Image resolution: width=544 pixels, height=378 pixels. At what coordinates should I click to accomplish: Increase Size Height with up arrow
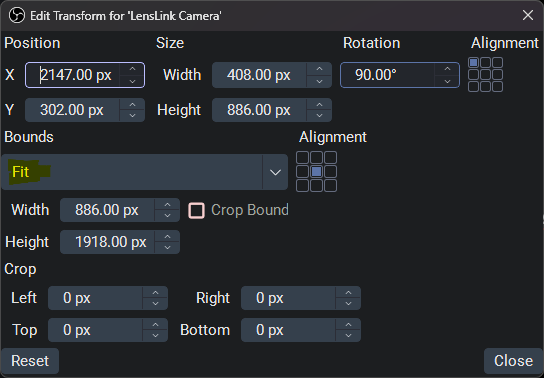(319, 104)
